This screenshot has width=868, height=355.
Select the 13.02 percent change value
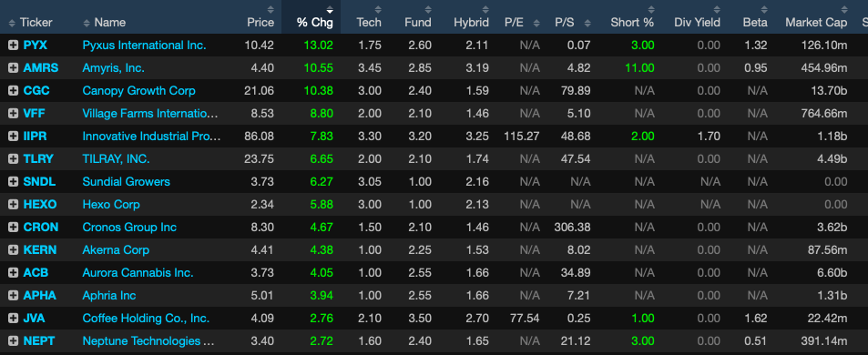[x=318, y=46]
